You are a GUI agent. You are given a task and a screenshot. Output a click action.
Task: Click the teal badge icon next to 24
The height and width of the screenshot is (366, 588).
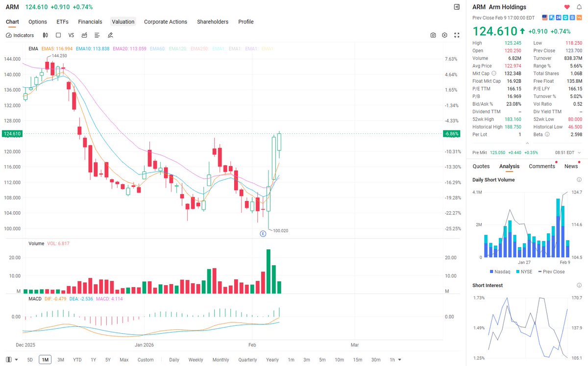[565, 17]
